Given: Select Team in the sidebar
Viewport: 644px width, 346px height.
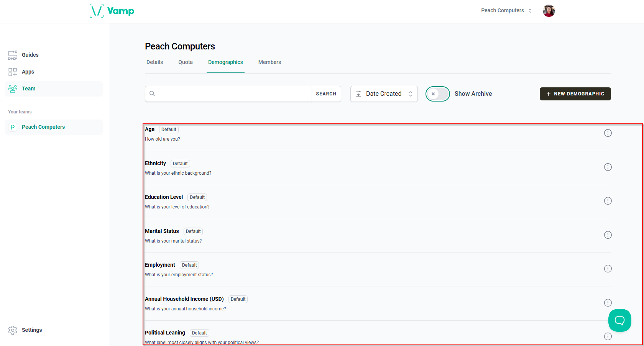Looking at the screenshot, I should [x=28, y=89].
